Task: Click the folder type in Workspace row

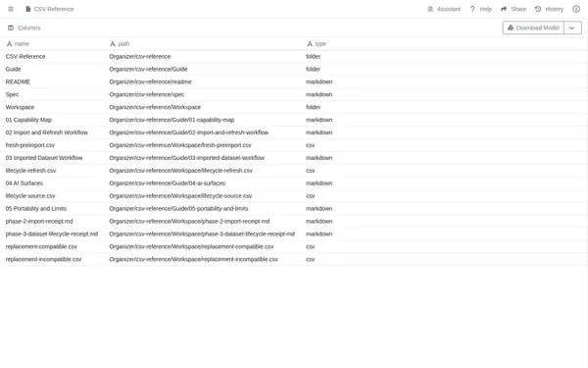Action: point(314,107)
